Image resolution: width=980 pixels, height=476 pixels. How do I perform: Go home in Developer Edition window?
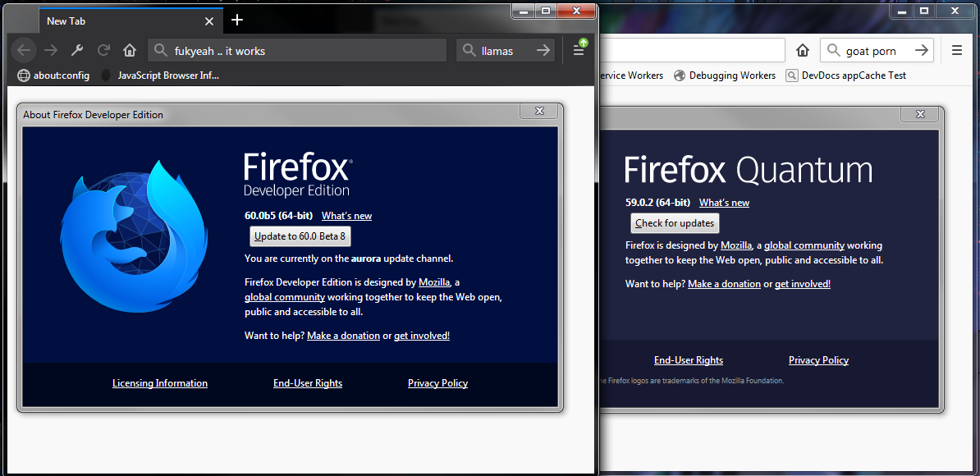[130, 51]
